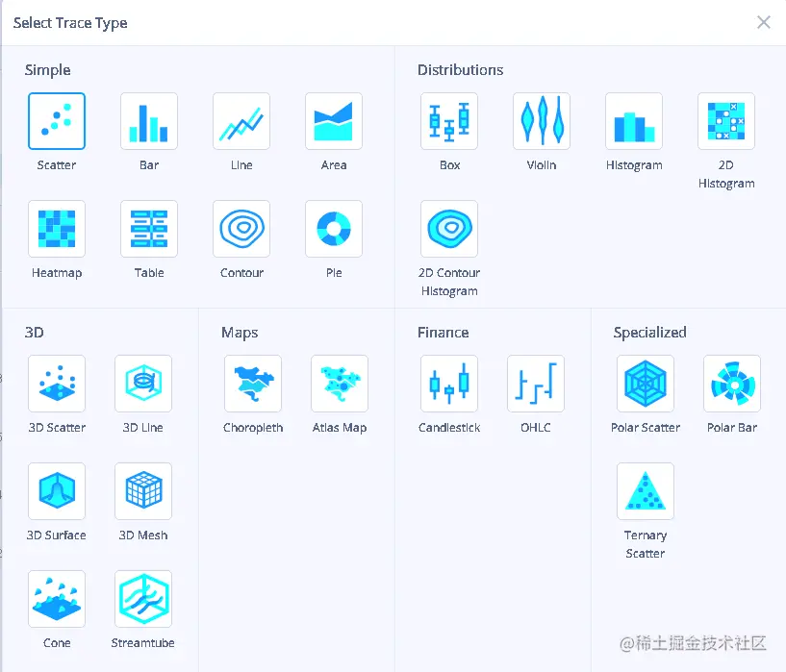Click the 3D Surface text label
Image resolution: width=786 pixels, height=672 pixels.
click(56, 535)
